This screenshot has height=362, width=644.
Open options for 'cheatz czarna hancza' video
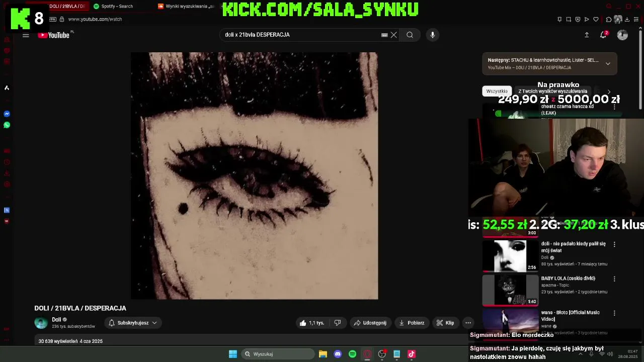pos(614,107)
